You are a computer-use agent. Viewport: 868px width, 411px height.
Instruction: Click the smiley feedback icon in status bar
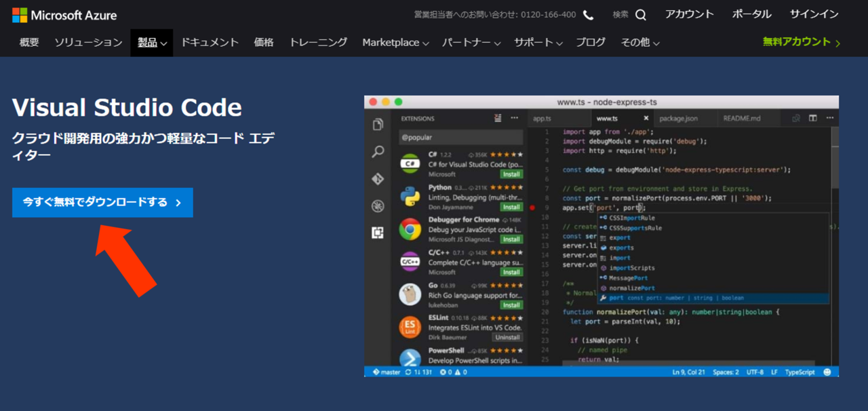pyautogui.click(x=827, y=372)
